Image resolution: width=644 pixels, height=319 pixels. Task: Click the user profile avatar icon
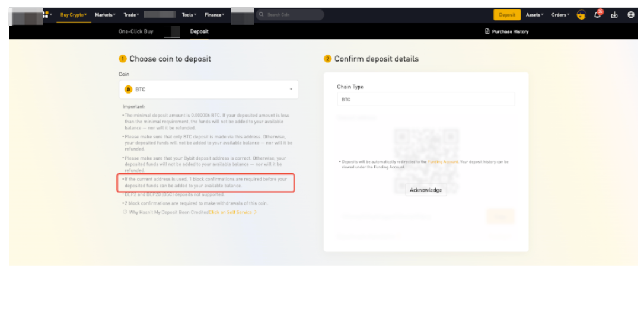[581, 15]
